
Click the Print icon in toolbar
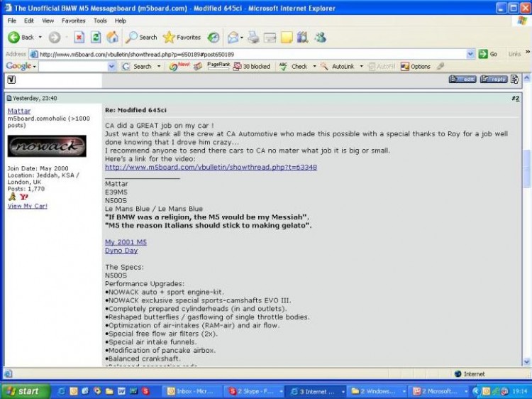(x=253, y=37)
